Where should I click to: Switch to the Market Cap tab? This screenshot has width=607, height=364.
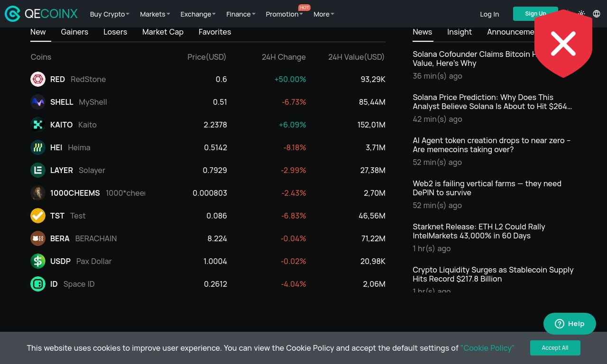[x=163, y=32]
